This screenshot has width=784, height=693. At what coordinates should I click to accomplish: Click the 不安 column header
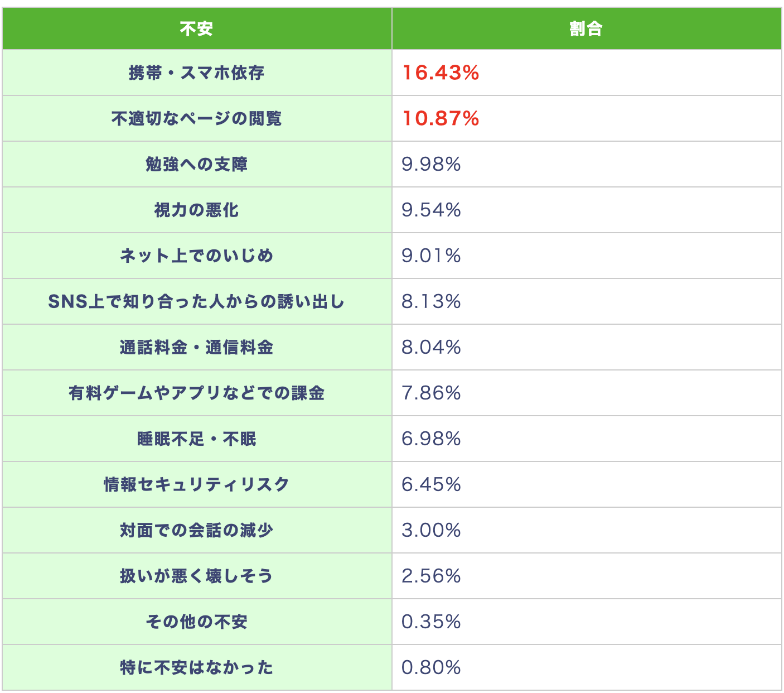tap(197, 28)
